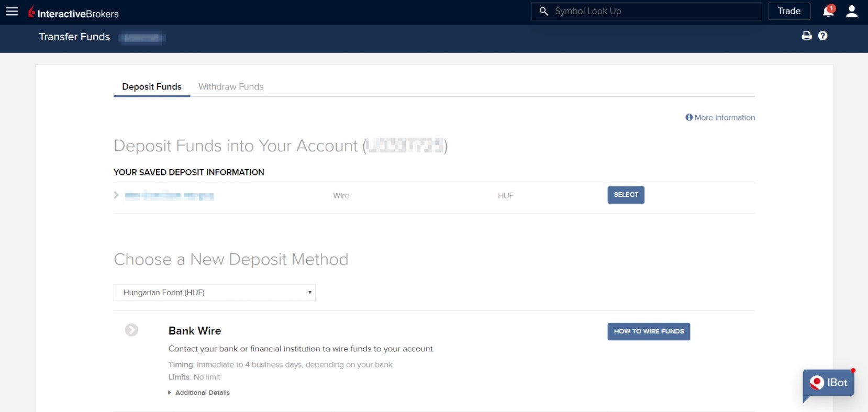Open the user profile menu
868x412 pixels.
click(852, 11)
